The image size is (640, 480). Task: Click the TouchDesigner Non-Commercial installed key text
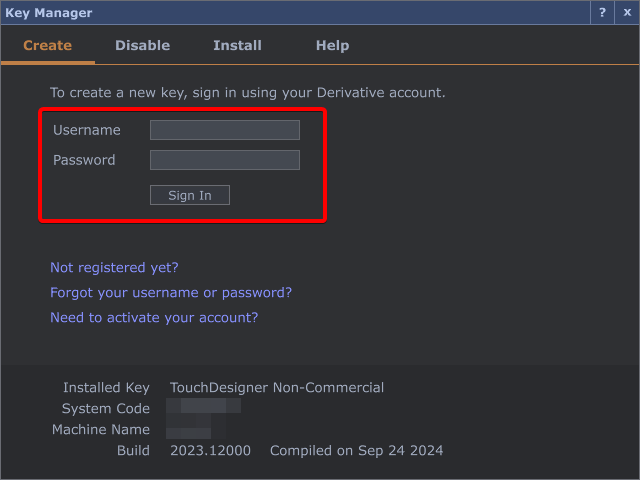tap(277, 388)
